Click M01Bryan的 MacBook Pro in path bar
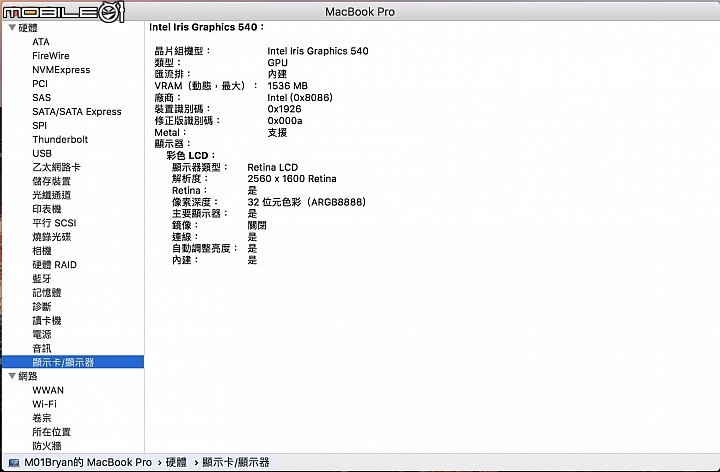Viewport: 720px width, 472px height. click(x=88, y=462)
